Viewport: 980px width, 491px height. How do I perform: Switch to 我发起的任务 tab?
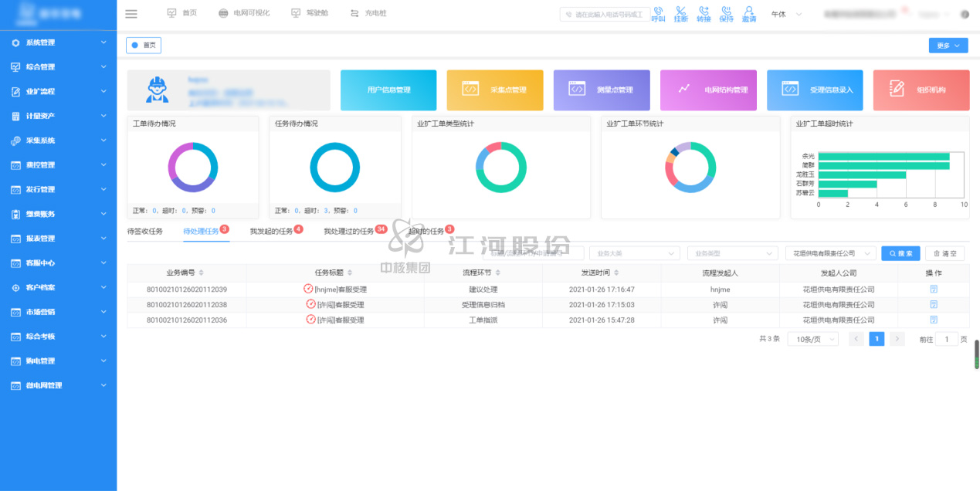(x=271, y=232)
